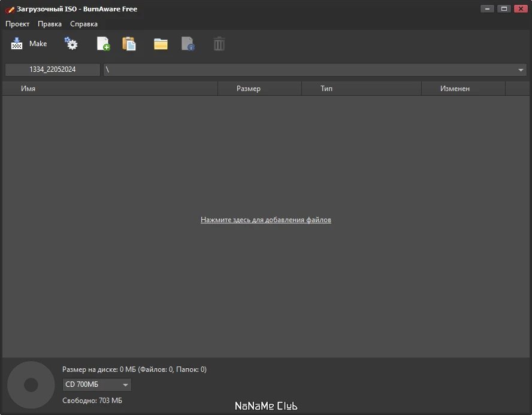Click the delete trash can icon
This screenshot has height=415, width=532.
pyautogui.click(x=219, y=44)
